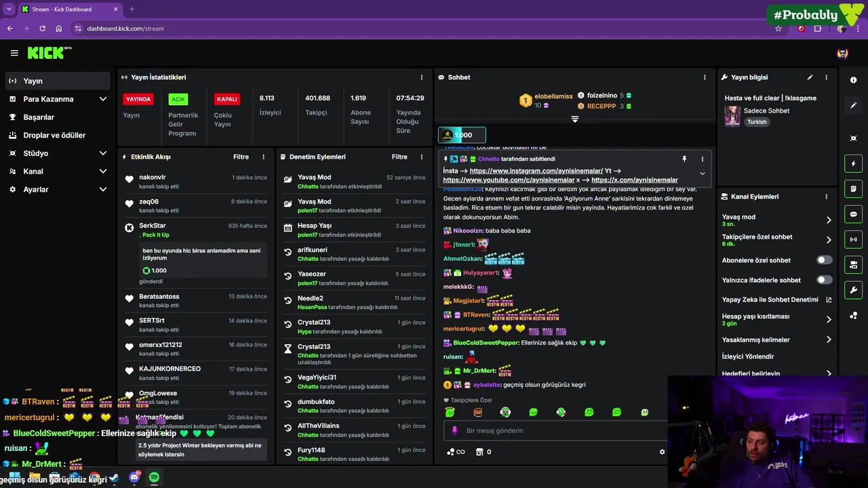Click the Sadece Sohbet category thumbnail

click(x=732, y=116)
